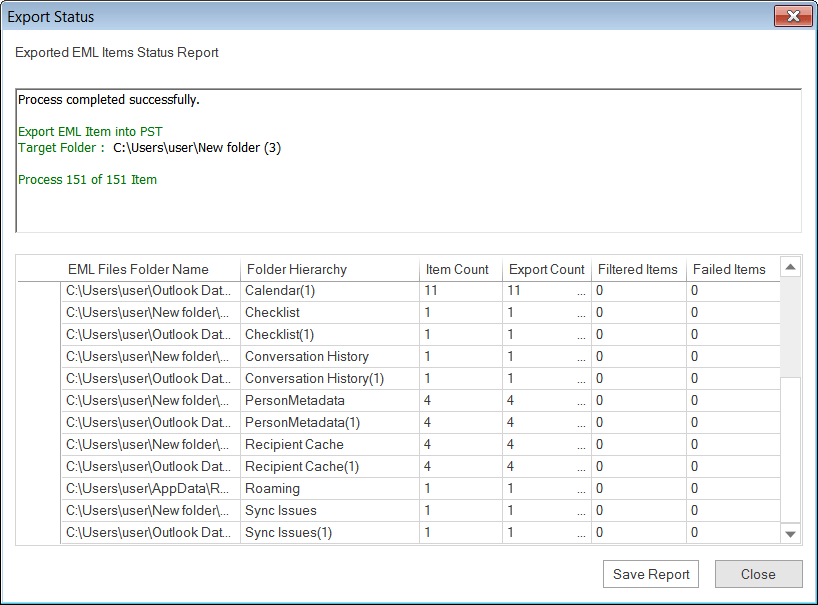818x605 pixels.
Task: Click the Outlook Dat.. path in Sync Issues(1) row
Action: click(151, 533)
